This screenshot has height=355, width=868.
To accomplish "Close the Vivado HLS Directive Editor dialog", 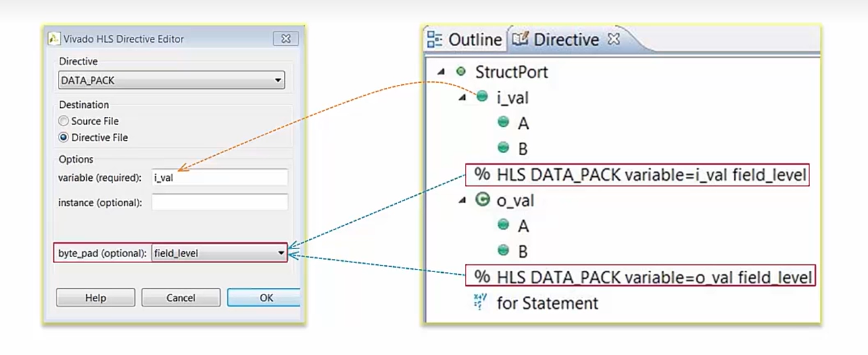I will coord(285,39).
